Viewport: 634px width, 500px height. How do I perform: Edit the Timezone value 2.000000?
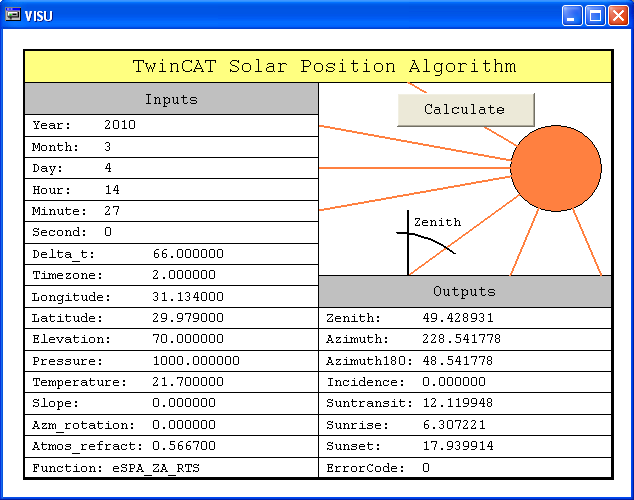[184, 275]
